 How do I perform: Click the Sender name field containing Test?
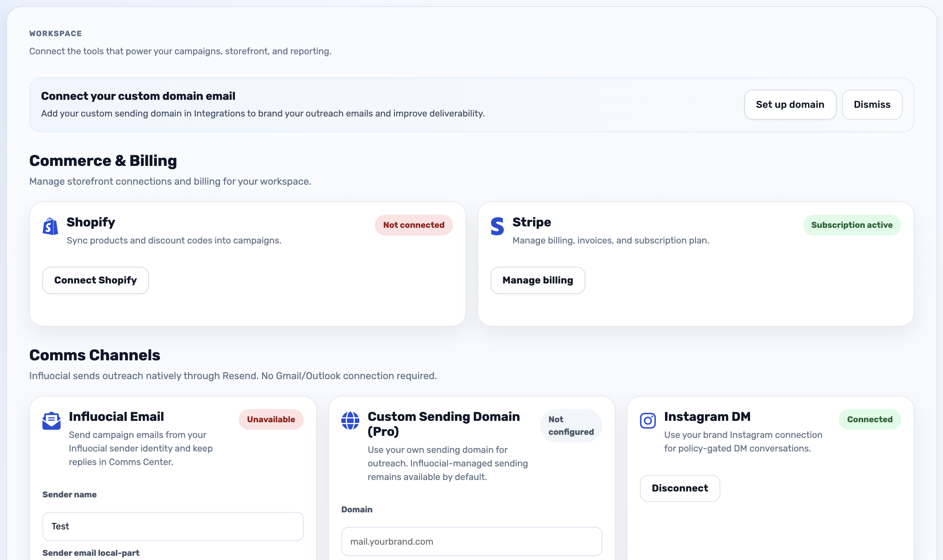click(x=173, y=526)
